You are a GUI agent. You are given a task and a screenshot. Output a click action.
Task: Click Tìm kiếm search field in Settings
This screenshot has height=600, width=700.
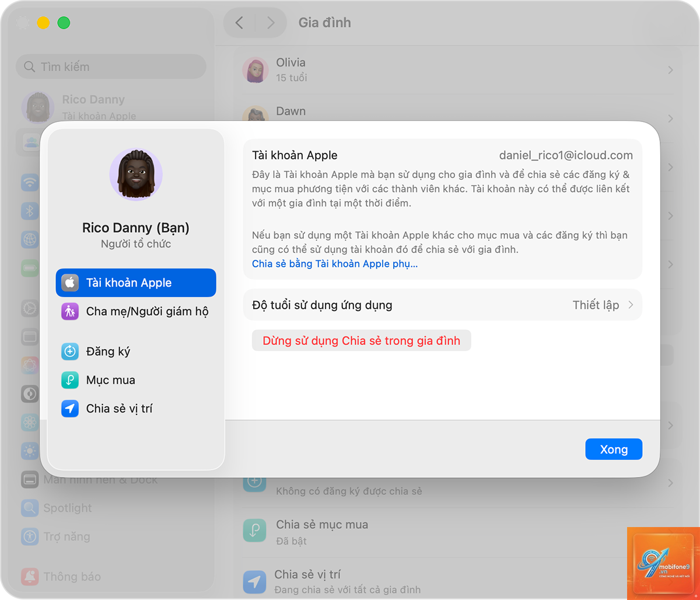[x=111, y=67]
